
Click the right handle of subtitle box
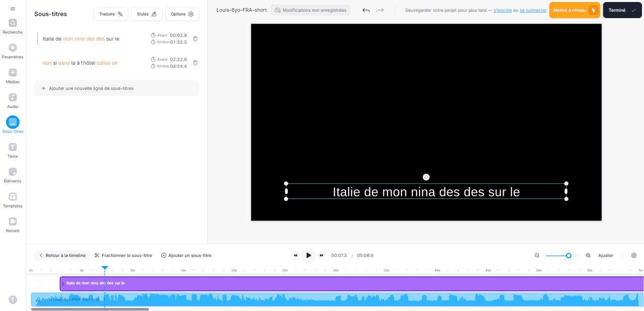click(566, 191)
